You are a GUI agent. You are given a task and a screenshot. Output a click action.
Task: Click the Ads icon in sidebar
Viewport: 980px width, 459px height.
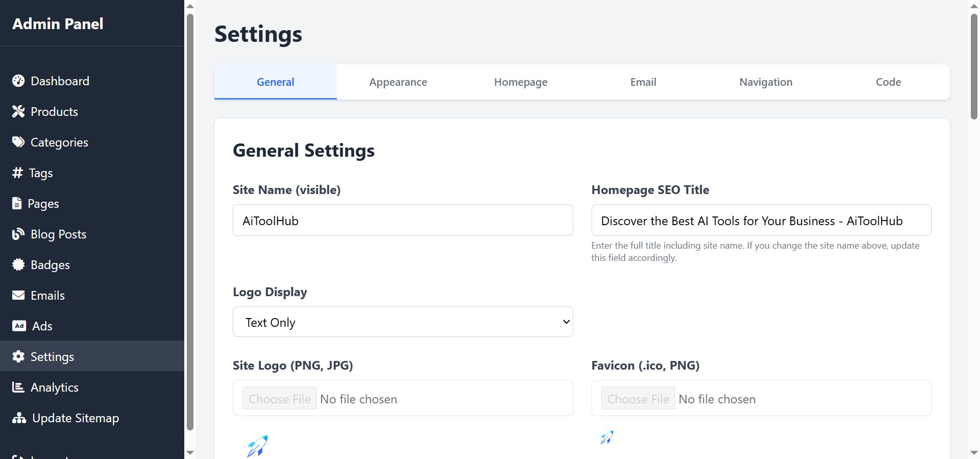pos(19,326)
